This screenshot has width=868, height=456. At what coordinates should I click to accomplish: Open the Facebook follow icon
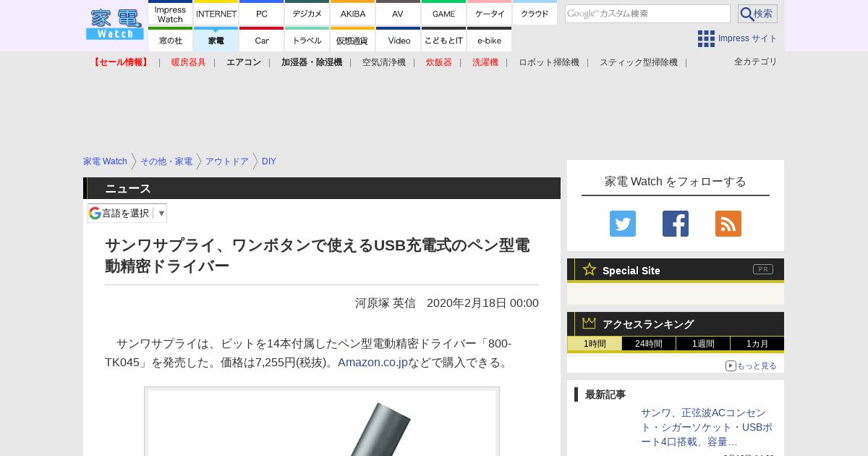[676, 224]
